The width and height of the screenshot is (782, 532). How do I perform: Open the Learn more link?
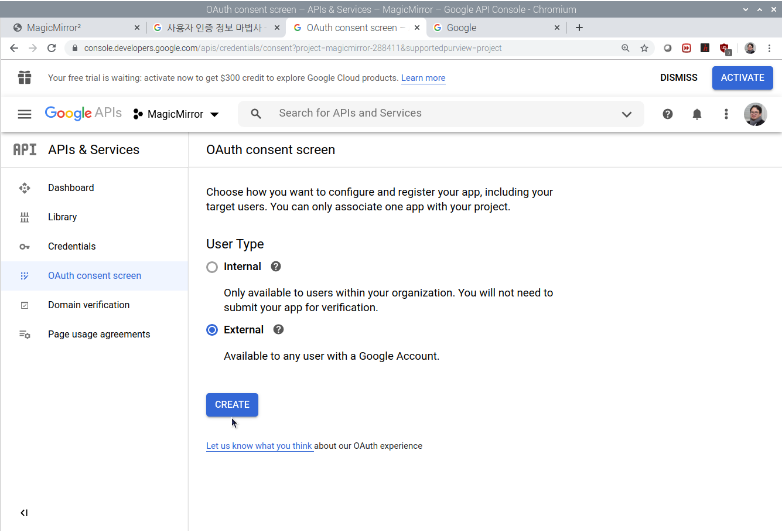[x=423, y=78]
